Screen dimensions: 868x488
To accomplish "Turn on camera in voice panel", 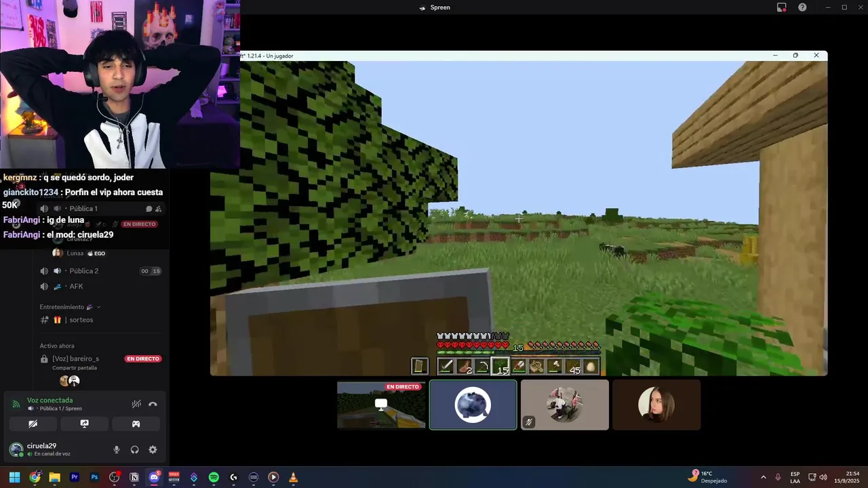I will click(x=33, y=424).
